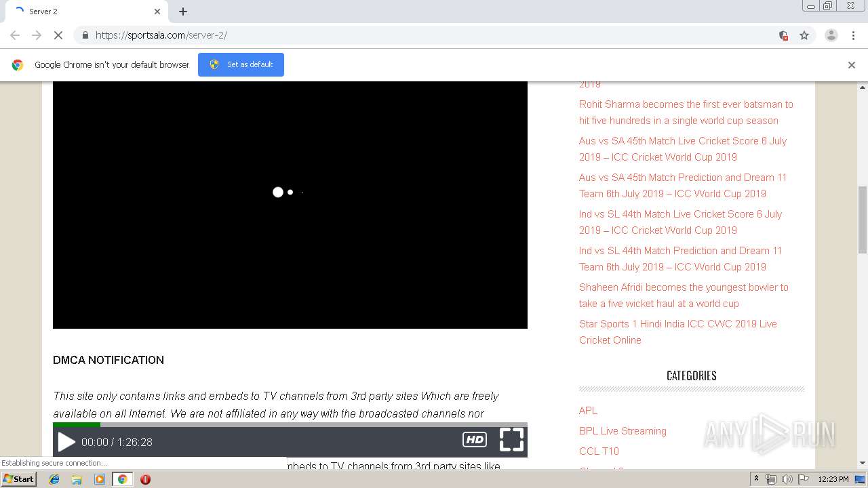Click the CATEGORIES sidebar heading
Viewport: 868px width, 488px height.
(692, 375)
